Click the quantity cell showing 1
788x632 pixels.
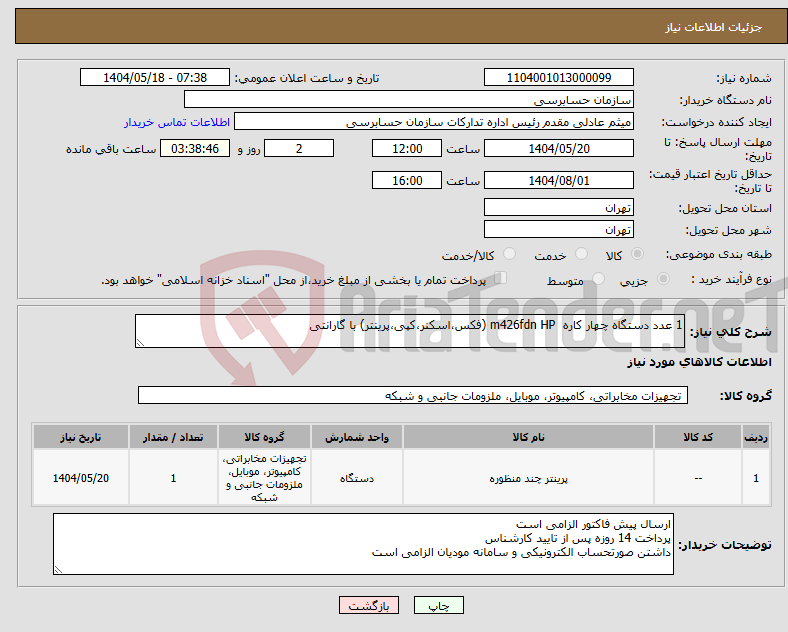click(173, 478)
